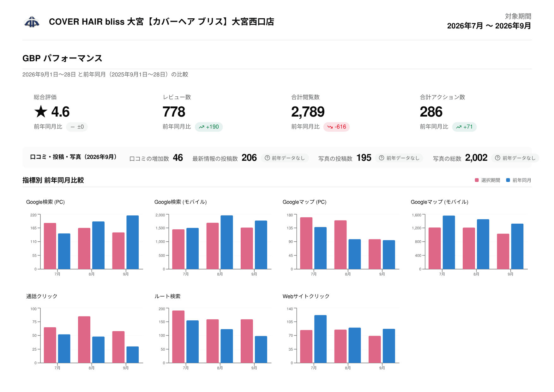Click the 通話クリック chart title
The width and height of the screenshot is (554, 392).
point(42,296)
